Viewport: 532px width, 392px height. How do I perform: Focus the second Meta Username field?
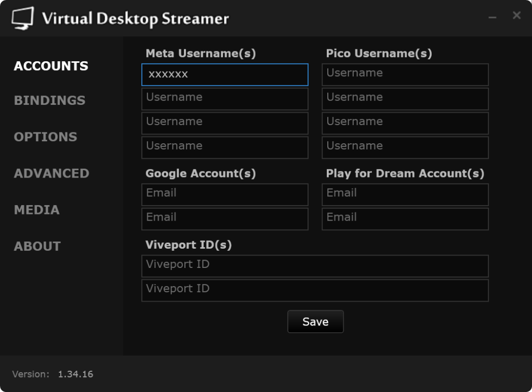(x=224, y=99)
